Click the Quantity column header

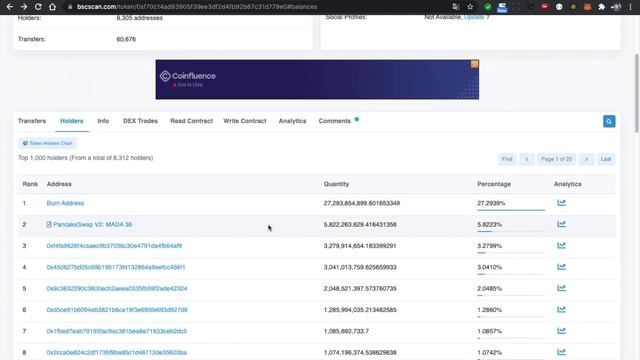(x=336, y=184)
